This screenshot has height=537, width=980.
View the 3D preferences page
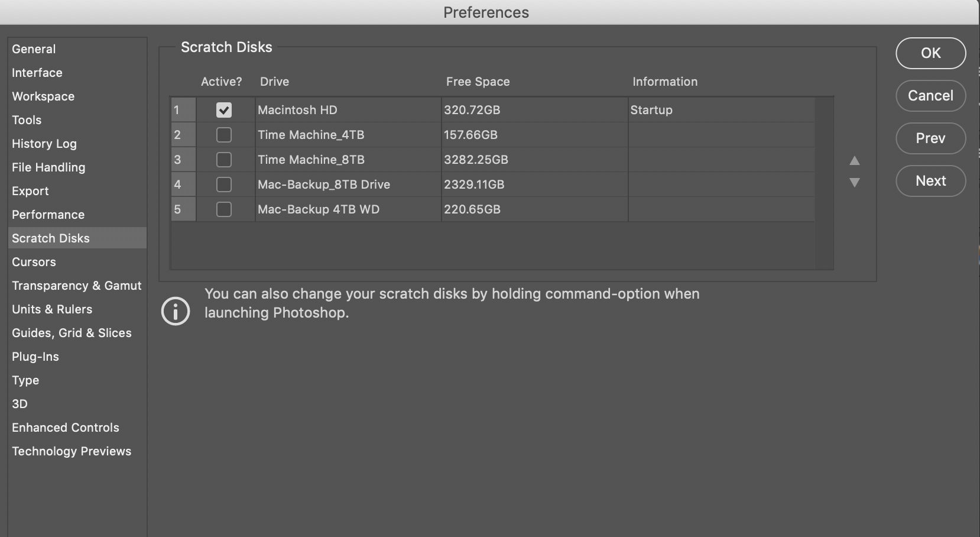pyautogui.click(x=20, y=404)
